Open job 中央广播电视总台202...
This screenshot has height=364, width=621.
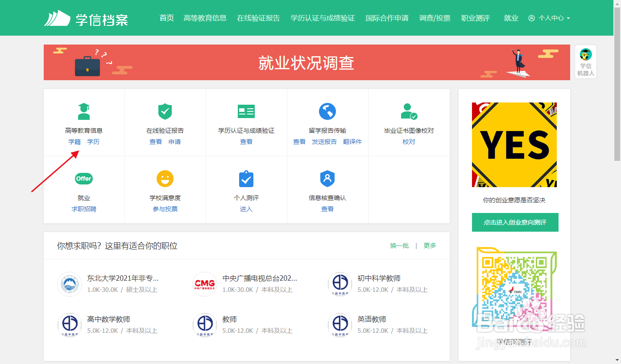pyautogui.click(x=260, y=278)
